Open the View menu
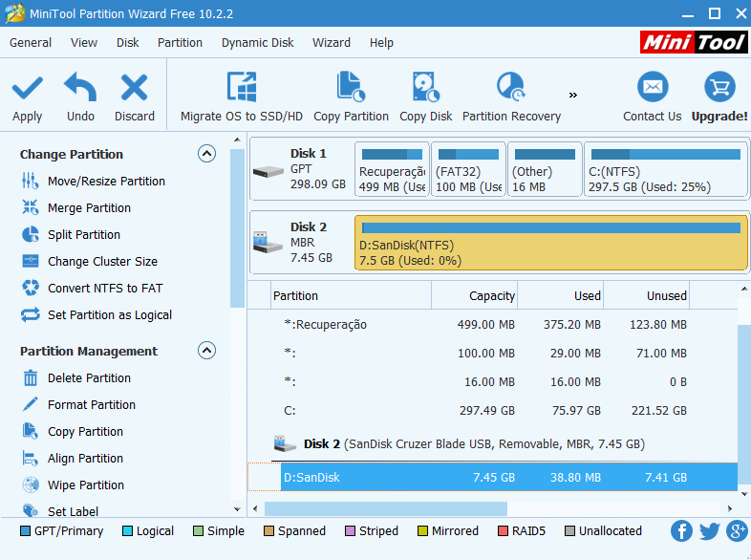Viewport: 751px width, 560px height. [84, 43]
